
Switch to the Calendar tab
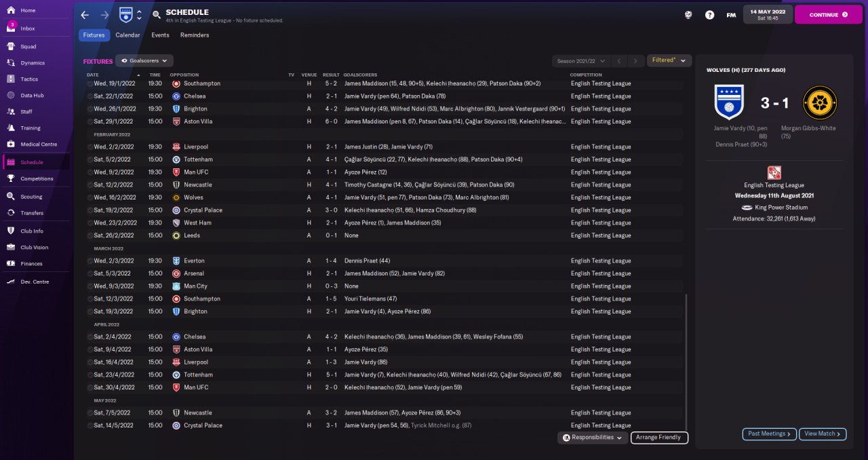(x=127, y=35)
